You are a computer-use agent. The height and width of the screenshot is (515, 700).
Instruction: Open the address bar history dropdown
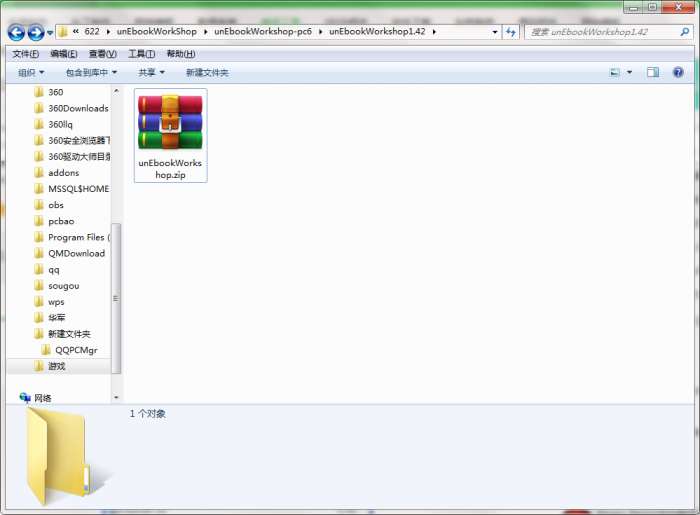click(x=495, y=32)
